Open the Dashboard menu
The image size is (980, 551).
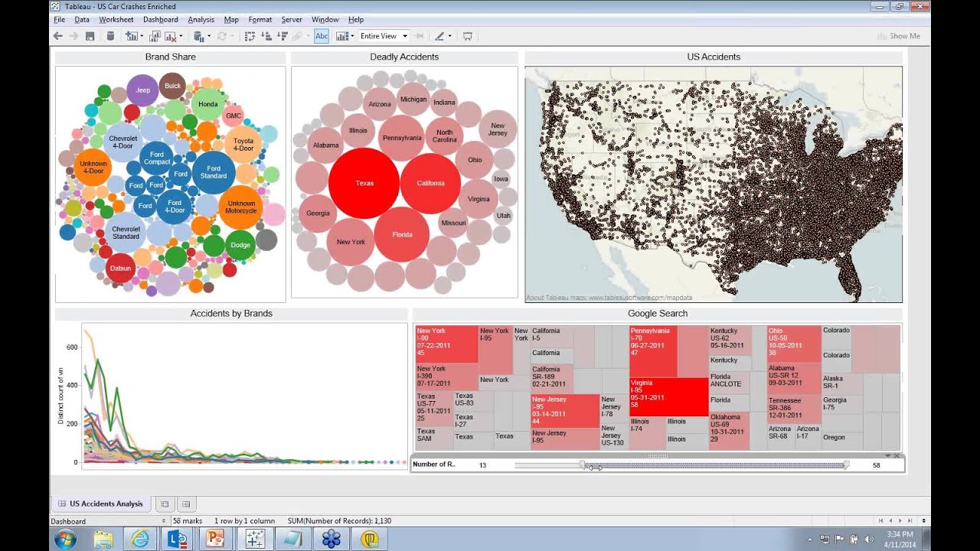click(160, 19)
